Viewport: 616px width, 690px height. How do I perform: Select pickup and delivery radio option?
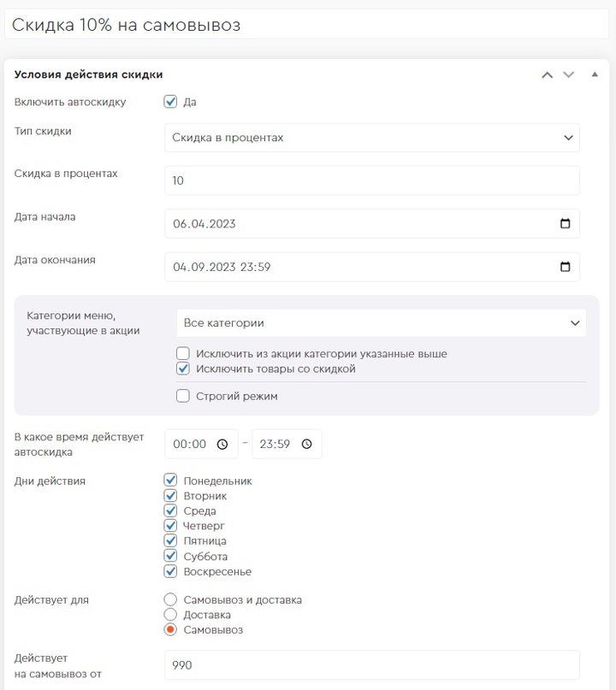tap(170, 599)
